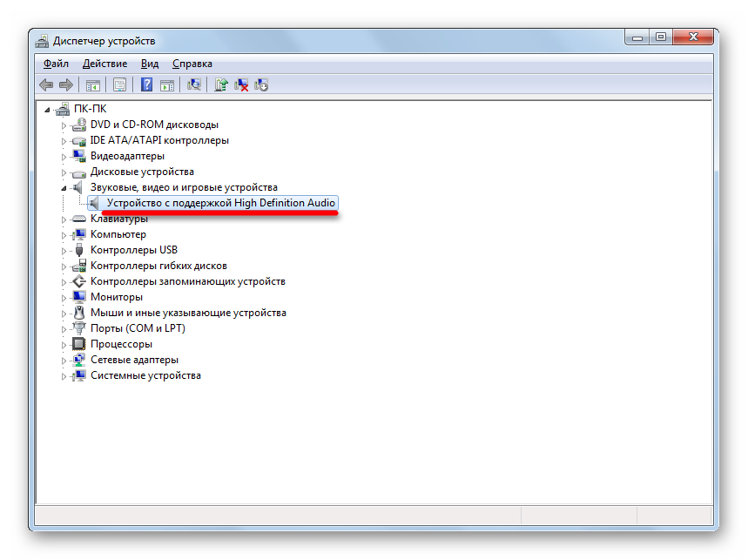This screenshot has width=748, height=560.
Task: Collapse Звуковые, видео и игровые устройства node
Action: 64,188
